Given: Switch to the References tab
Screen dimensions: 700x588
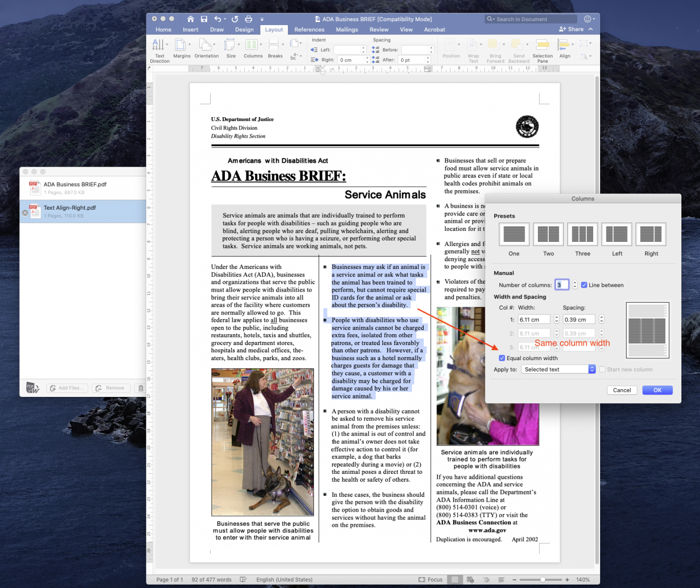Looking at the screenshot, I should click(309, 30).
